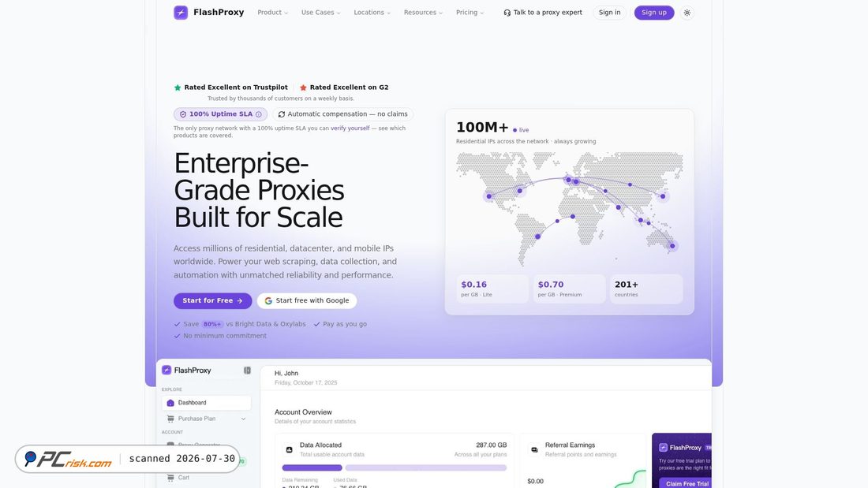Click the purple Sign up button
Screen dimensions: 868x488
click(654, 12)
